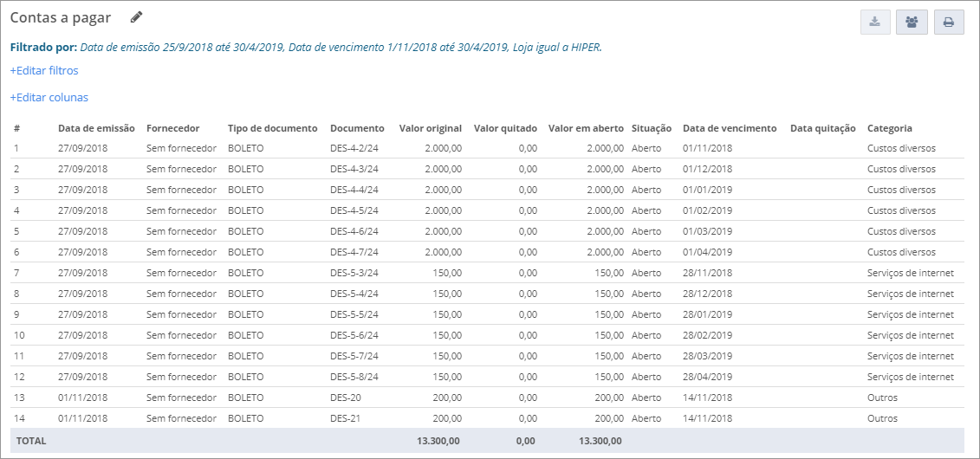Screen dimensions: 980x459
Task: Click Sem fornecedor in the DES-4-7/24 row
Action: point(181,252)
